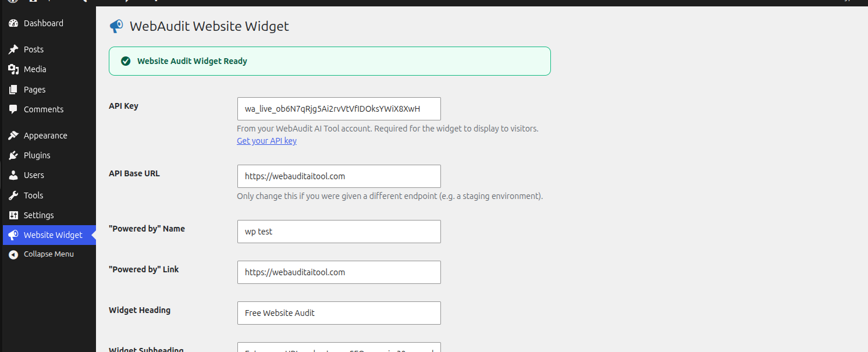The height and width of the screenshot is (352, 868).
Task: Click the Widget Heading input field
Action: [339, 313]
